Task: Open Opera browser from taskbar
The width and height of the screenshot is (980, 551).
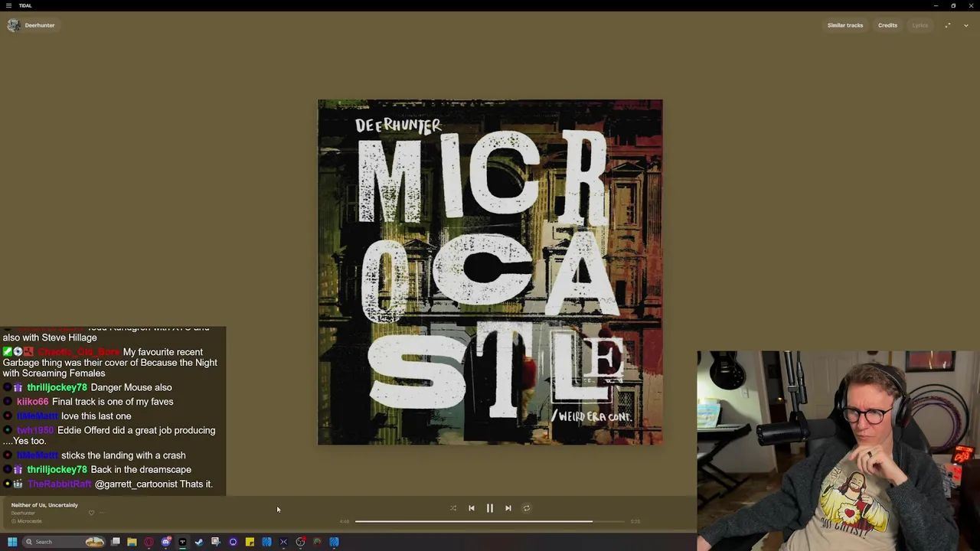Action: pyautogui.click(x=149, y=542)
